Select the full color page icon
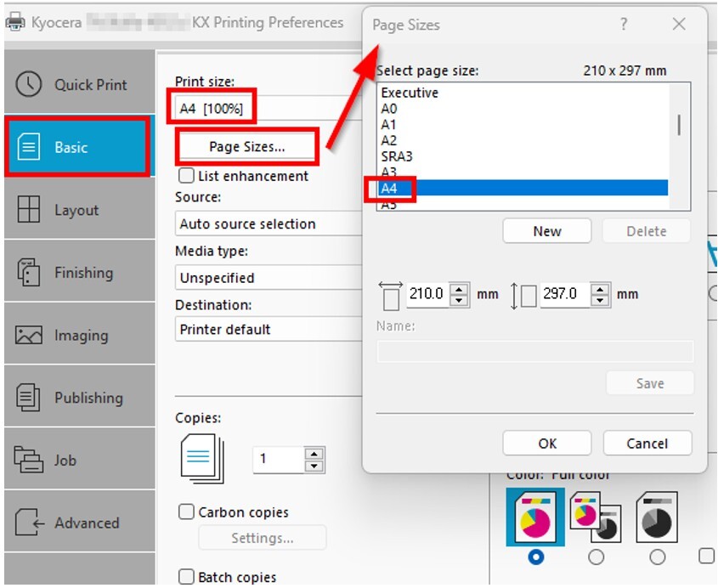Screen dimensions: 718x588 point(534,517)
